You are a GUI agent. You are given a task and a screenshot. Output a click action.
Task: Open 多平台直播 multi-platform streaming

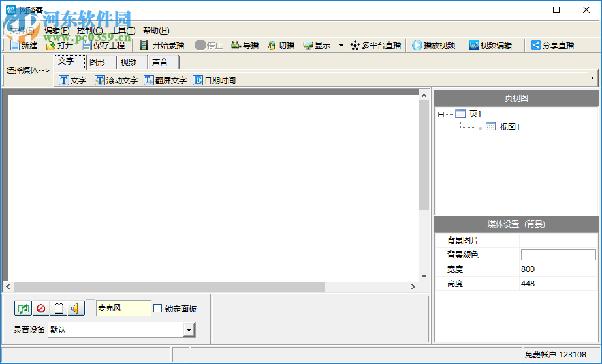(375, 45)
